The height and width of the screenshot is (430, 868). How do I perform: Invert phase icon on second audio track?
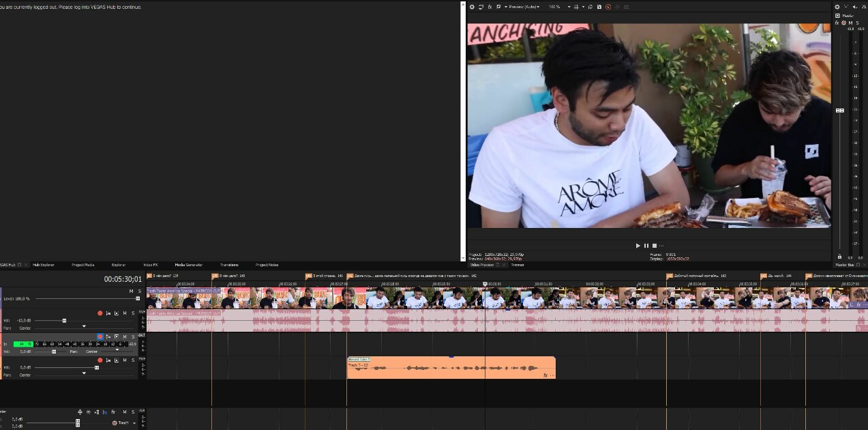(x=117, y=336)
